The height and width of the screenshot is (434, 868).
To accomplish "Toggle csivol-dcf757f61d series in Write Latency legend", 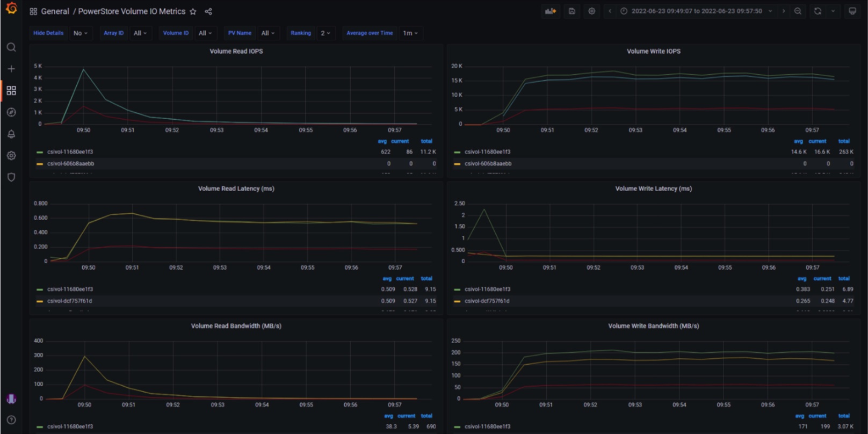I will pyautogui.click(x=487, y=301).
